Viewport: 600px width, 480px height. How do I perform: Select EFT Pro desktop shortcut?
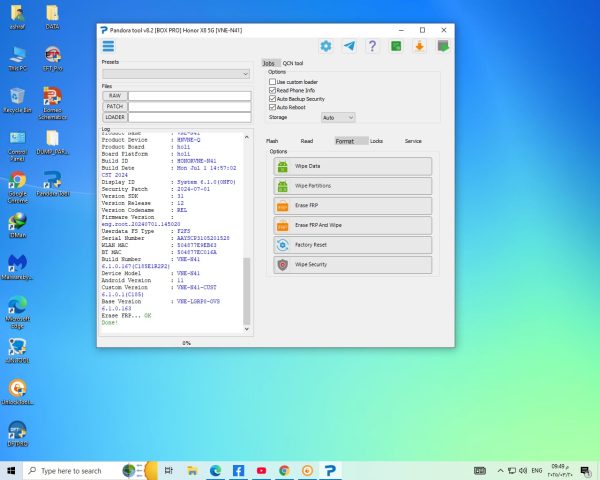point(52,59)
